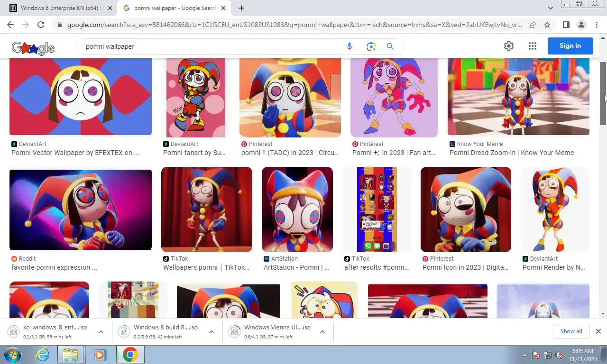Open the Google apps grid
Image resolution: width=607 pixels, height=364 pixels.
click(x=533, y=46)
